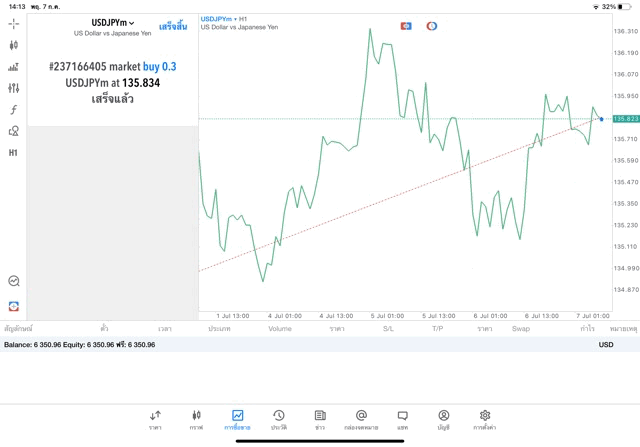Click the ประเภท type column header

coord(220,329)
